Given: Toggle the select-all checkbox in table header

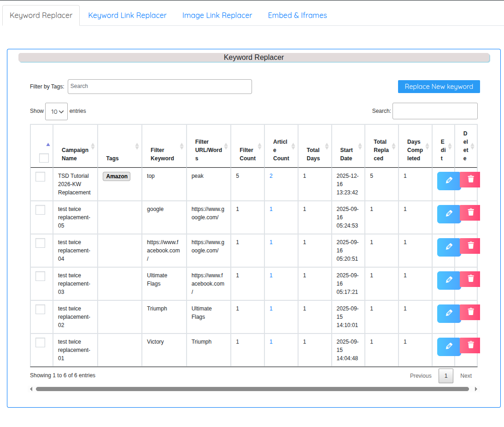Looking at the screenshot, I should (44, 158).
